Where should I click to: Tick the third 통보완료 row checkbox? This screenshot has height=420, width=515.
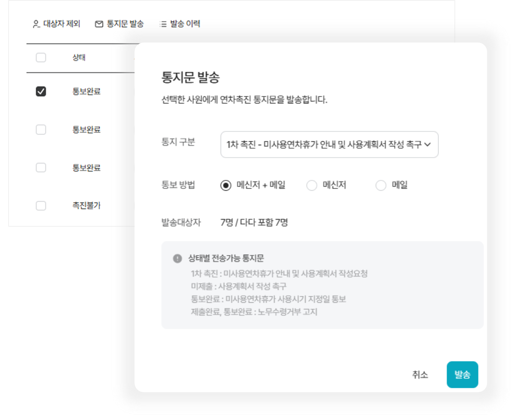coord(41,167)
